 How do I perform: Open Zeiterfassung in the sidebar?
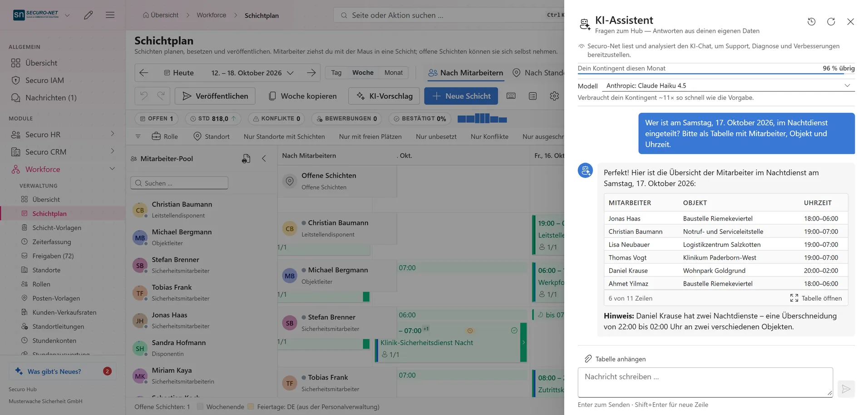click(x=52, y=242)
